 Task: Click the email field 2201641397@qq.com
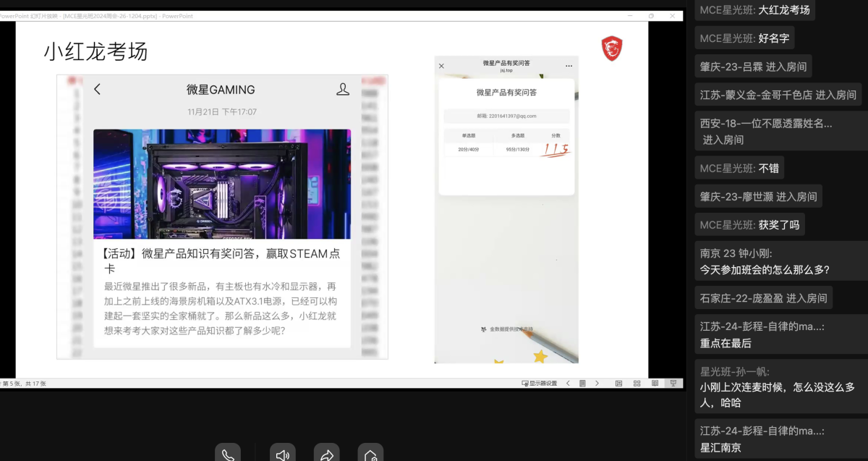[506, 116]
